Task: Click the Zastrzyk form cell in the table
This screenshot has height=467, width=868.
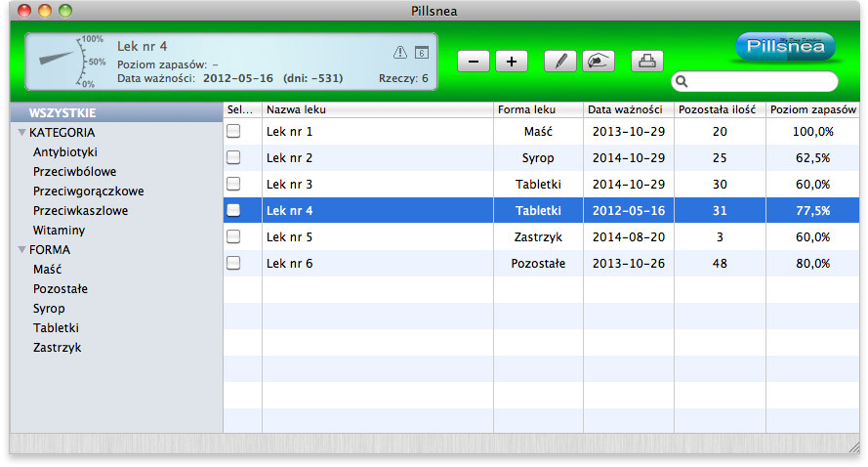Action: click(x=538, y=236)
